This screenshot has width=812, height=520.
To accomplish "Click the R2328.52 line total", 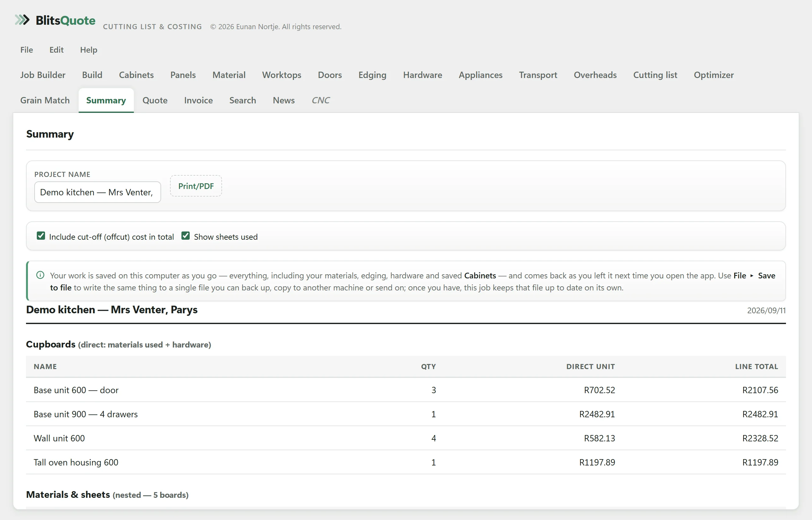I will click(x=760, y=438).
